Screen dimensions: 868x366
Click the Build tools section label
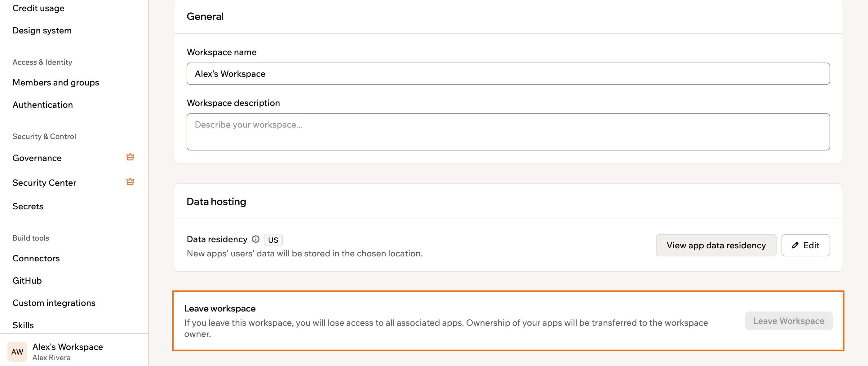tap(31, 238)
